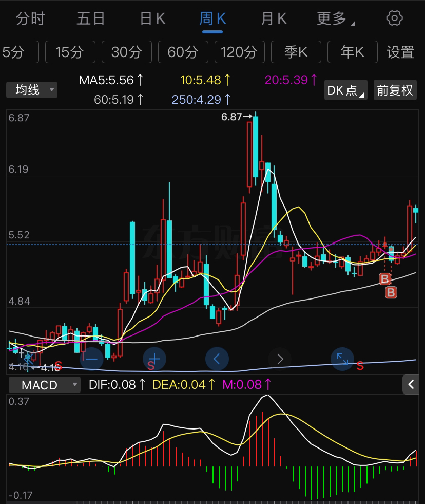
Task: Select the 周K tab
Action: coord(212,18)
